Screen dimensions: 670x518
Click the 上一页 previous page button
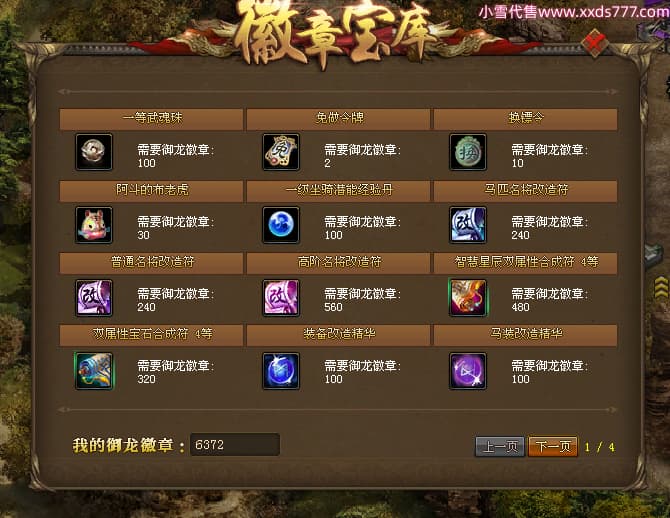point(500,447)
